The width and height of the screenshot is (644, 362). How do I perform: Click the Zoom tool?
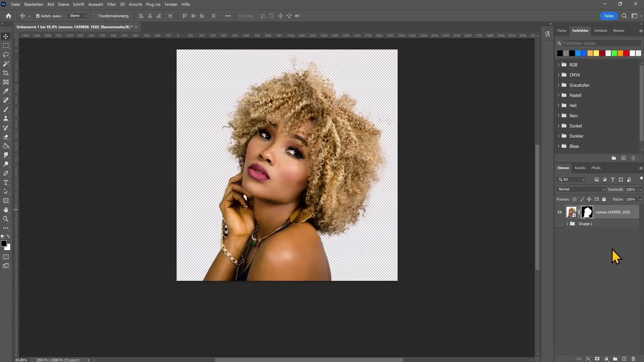click(x=6, y=219)
